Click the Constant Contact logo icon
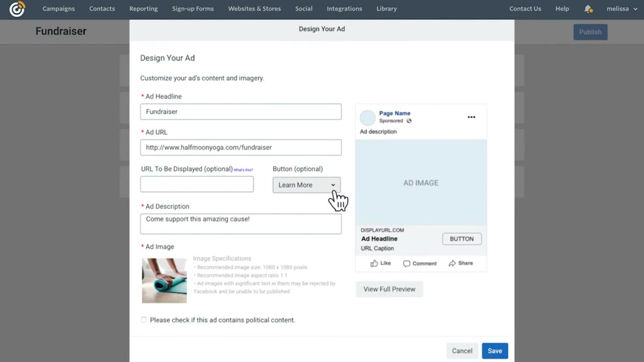This screenshot has width=644, height=362. (17, 9)
